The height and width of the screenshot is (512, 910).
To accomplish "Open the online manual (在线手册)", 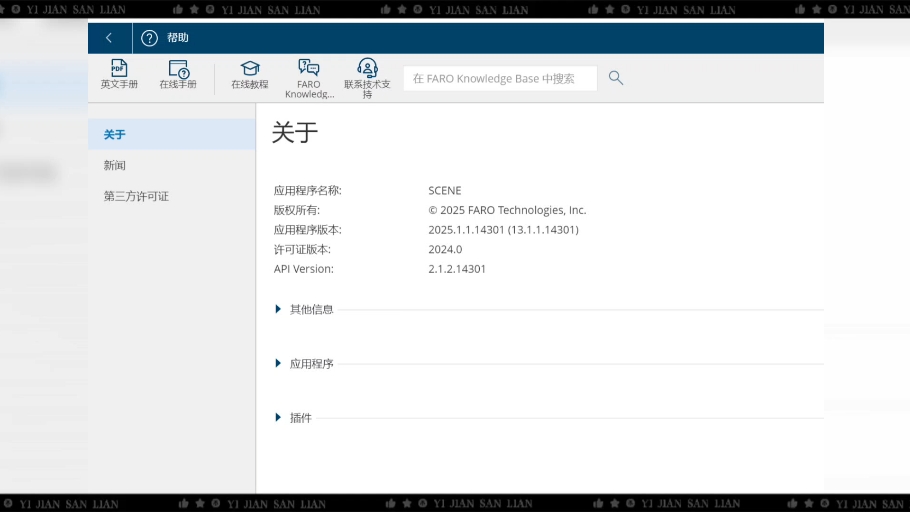I will (x=178, y=74).
